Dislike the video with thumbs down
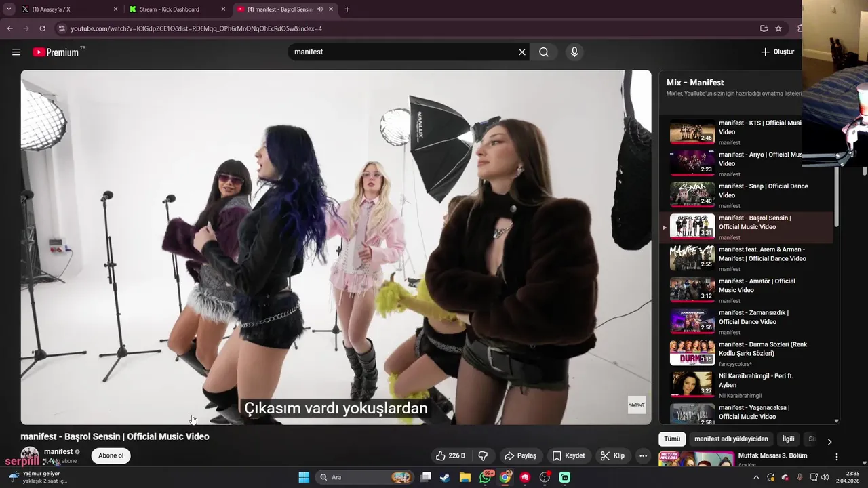 pyautogui.click(x=484, y=455)
